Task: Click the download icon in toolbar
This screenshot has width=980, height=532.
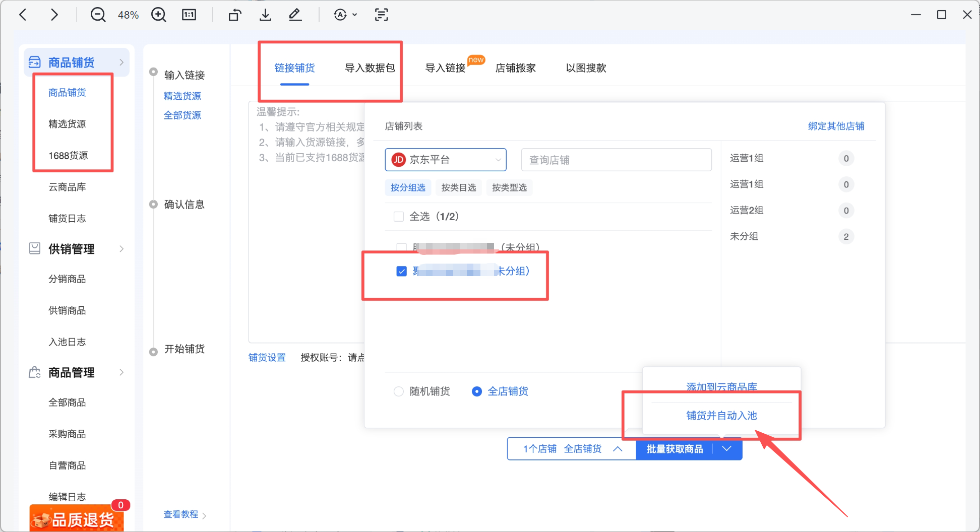Action: click(265, 15)
